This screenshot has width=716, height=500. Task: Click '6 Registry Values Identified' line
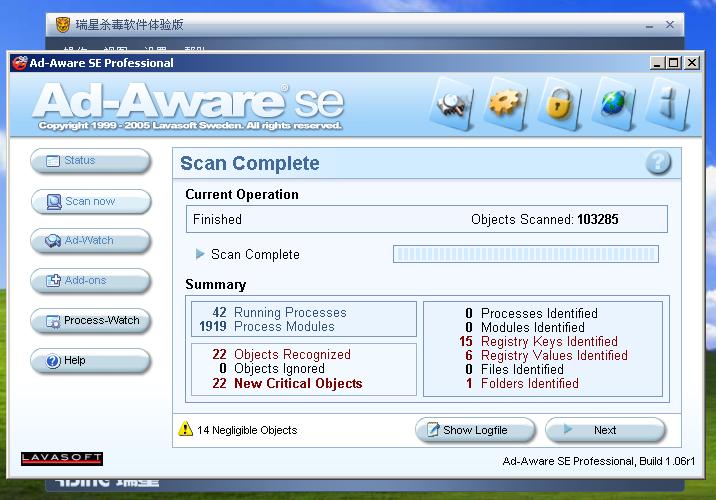tap(546, 355)
